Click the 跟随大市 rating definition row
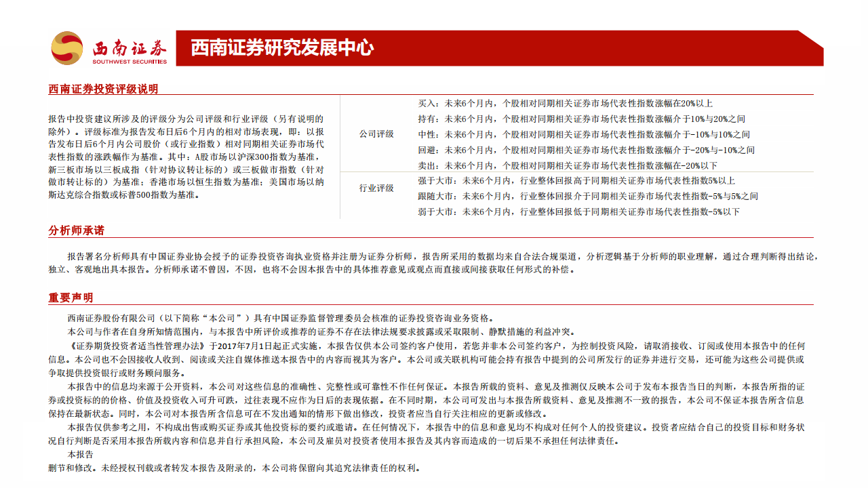The width and height of the screenshot is (868, 488). (588, 197)
